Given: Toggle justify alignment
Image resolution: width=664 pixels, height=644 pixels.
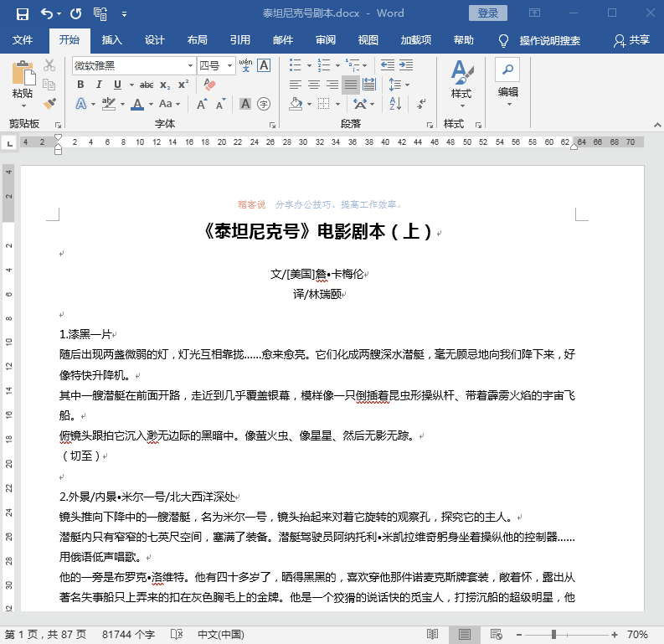Looking at the screenshot, I should coord(351,85).
